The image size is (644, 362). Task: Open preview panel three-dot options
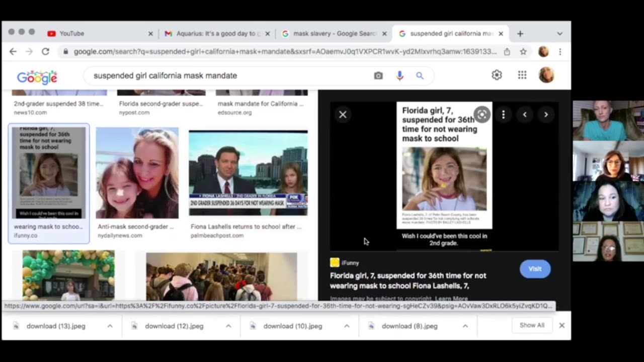pyautogui.click(x=503, y=115)
